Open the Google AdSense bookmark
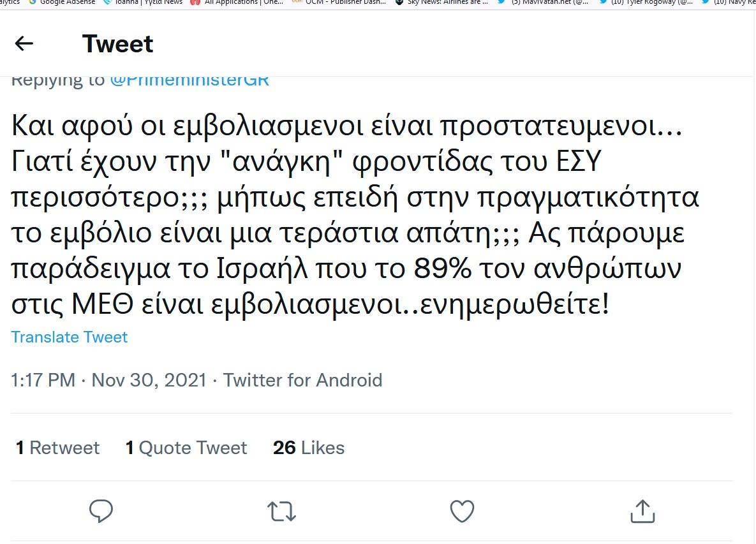 point(62,2)
